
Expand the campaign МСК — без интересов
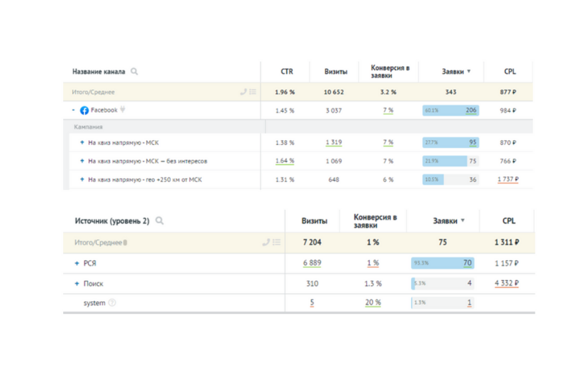[82, 161]
